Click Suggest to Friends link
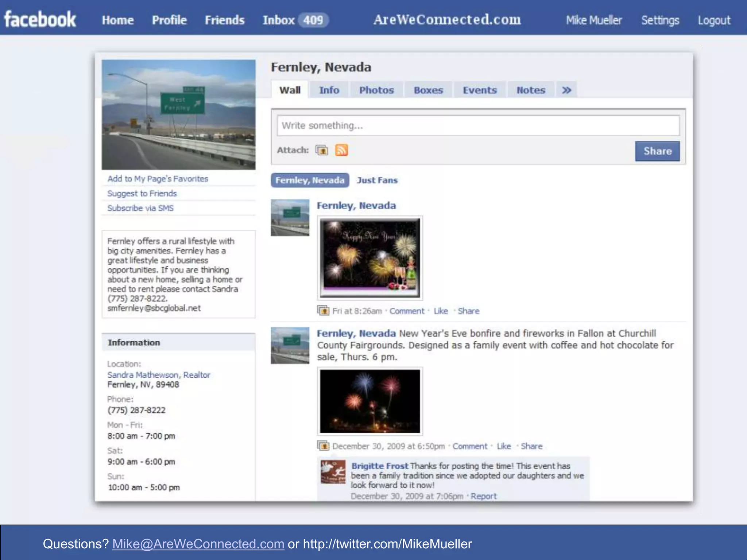This screenshot has height=560, width=747. click(x=142, y=194)
